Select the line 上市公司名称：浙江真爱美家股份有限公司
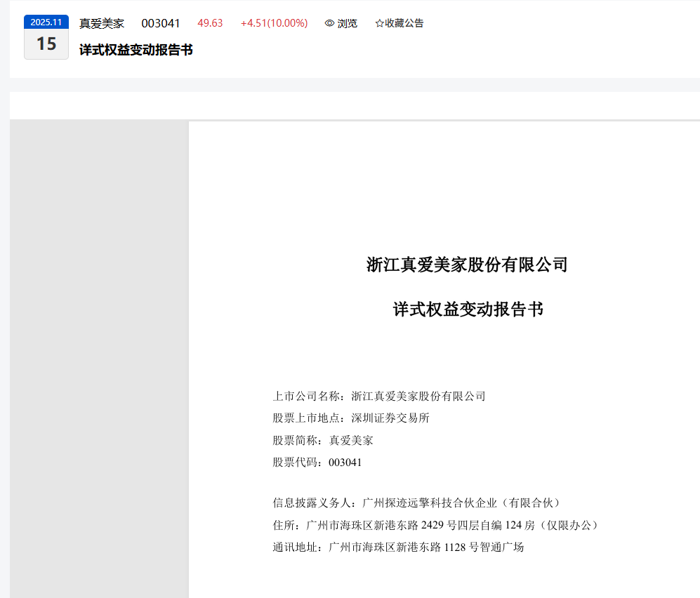 point(379,397)
